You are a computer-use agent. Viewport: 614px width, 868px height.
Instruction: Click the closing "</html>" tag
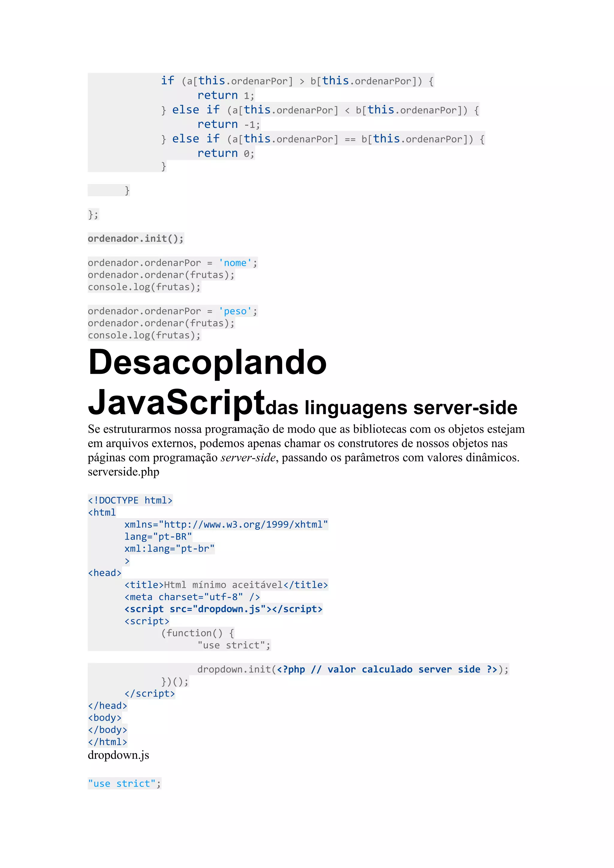pos(107,742)
